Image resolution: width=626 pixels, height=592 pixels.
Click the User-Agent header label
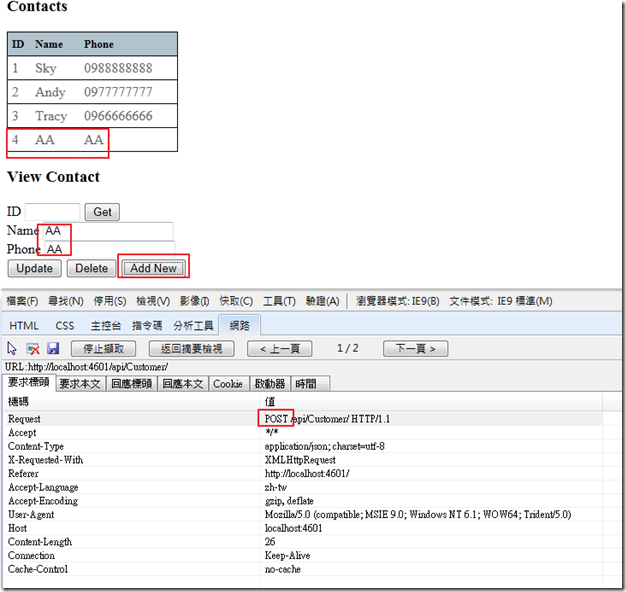tap(31, 515)
